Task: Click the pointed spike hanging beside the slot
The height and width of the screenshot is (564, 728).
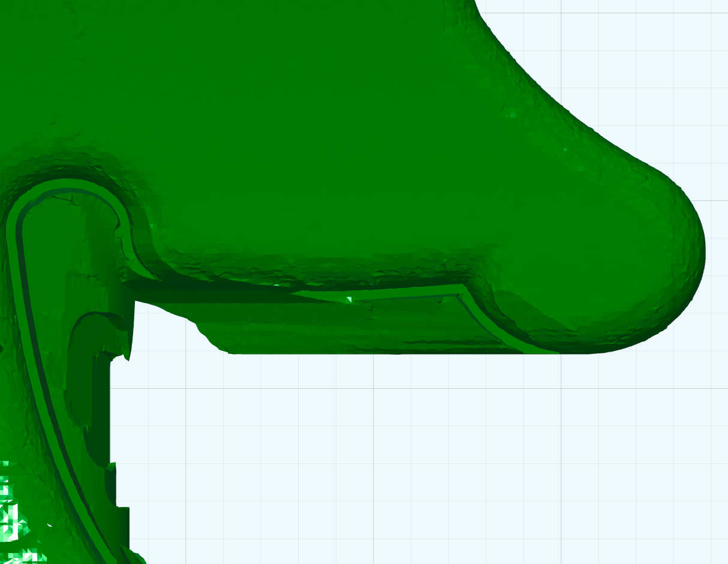Action: tap(128, 342)
